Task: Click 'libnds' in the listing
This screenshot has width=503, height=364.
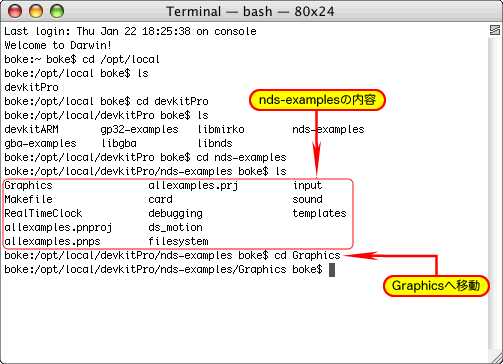Action: [x=215, y=143]
